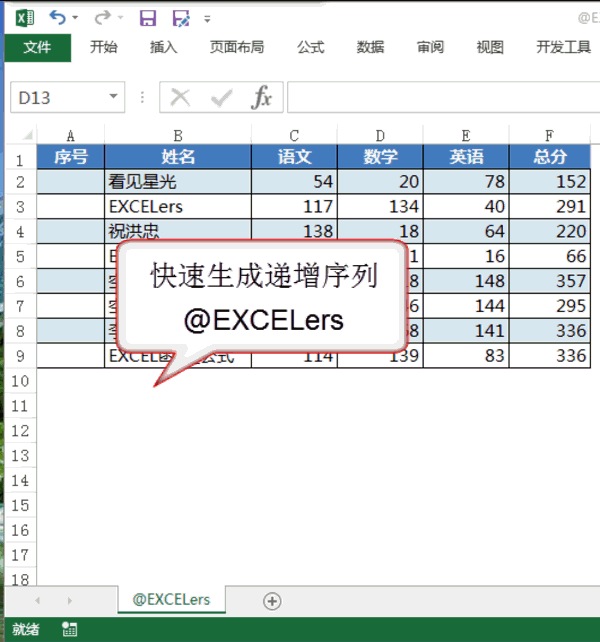Click the Redo arrow icon

tap(101, 18)
